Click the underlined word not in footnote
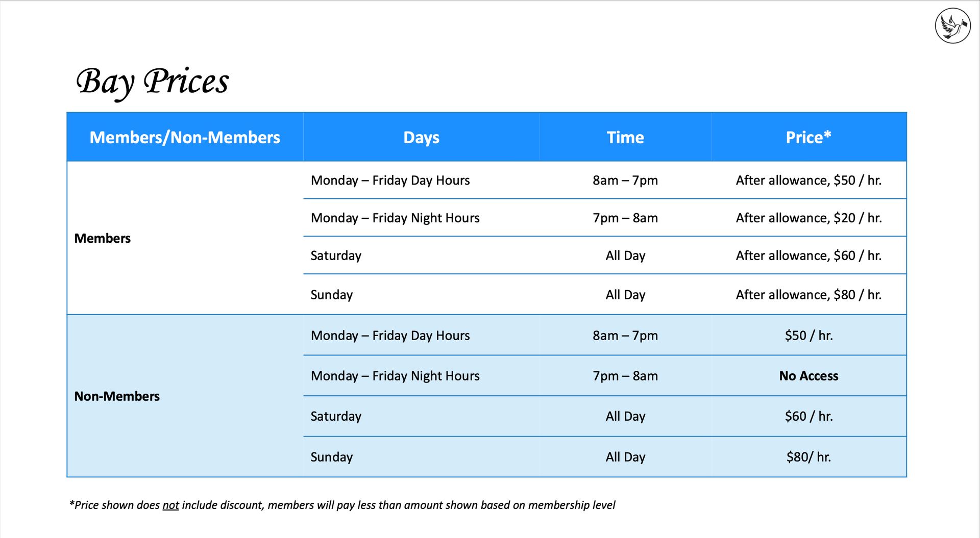The image size is (980, 538). 170,505
